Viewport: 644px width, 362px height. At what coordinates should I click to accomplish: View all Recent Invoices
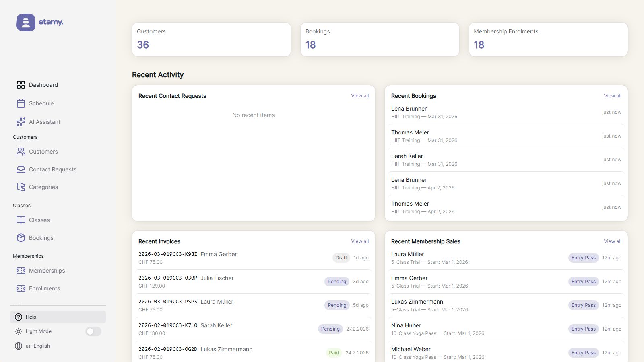pos(359,241)
